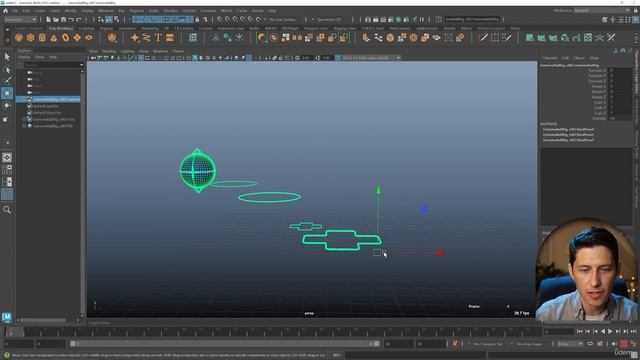The width and height of the screenshot is (640, 360).
Task: Play the animation forwards
Action: coord(610,331)
